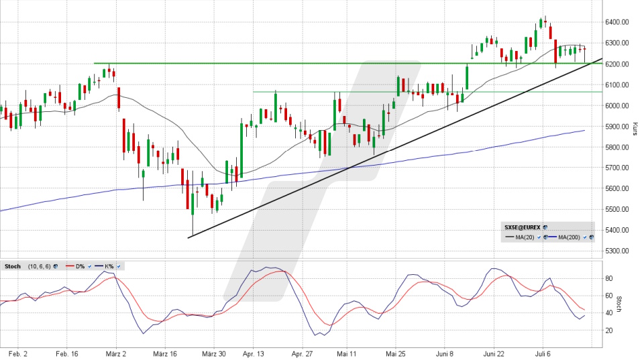The width and height of the screenshot is (644, 362).
Task: Click the MA(20) legend label
Action: click(x=525, y=237)
